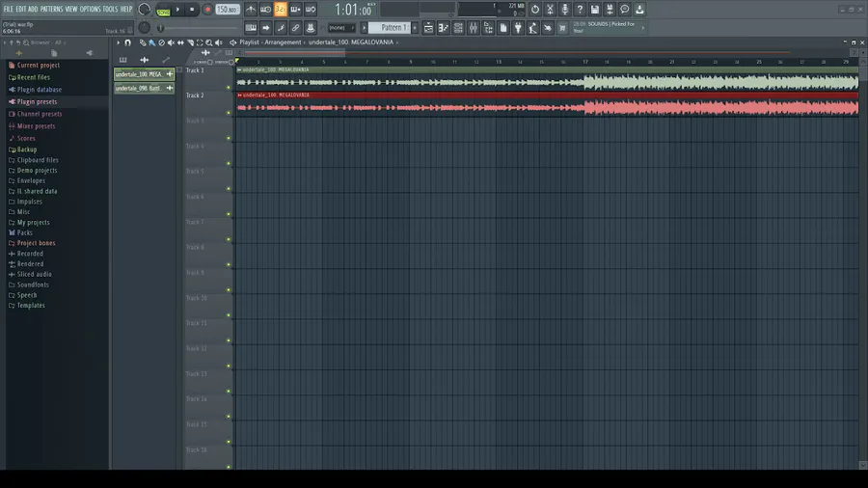Click the render export icon
Screen dimensions: 868x488
610,10
